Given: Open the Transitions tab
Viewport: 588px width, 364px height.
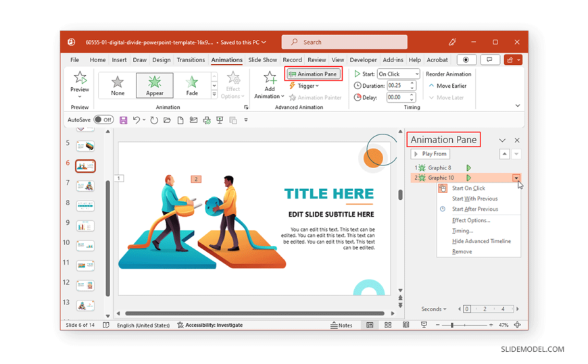Looking at the screenshot, I should pos(191,60).
